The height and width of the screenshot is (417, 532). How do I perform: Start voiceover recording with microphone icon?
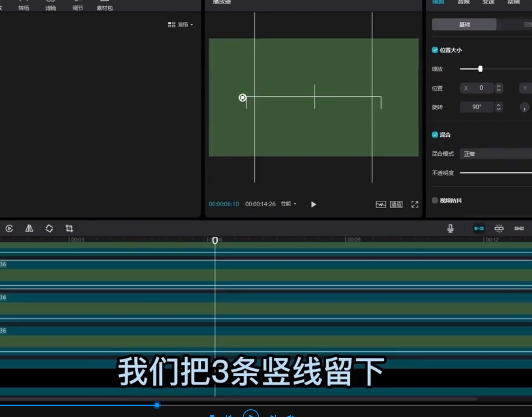point(450,229)
